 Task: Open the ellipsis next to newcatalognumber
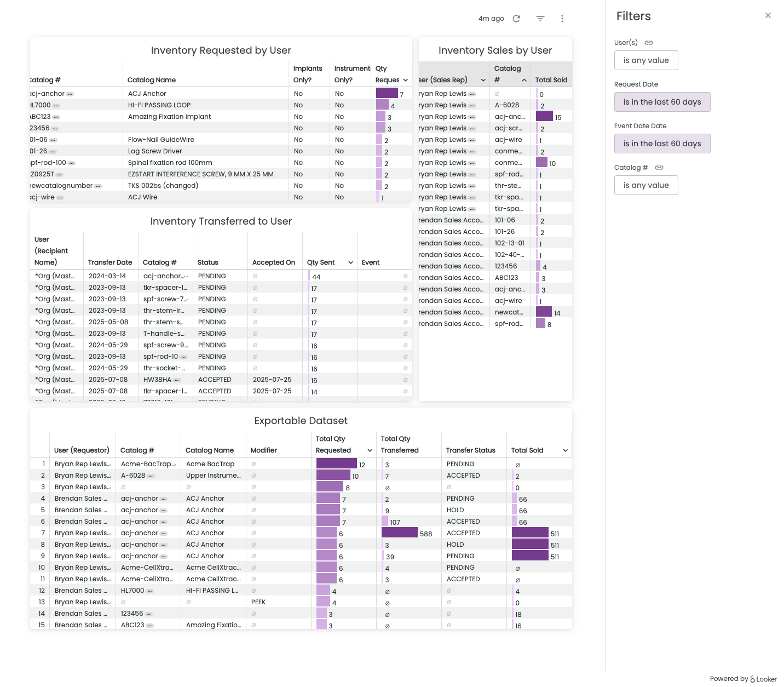(99, 186)
